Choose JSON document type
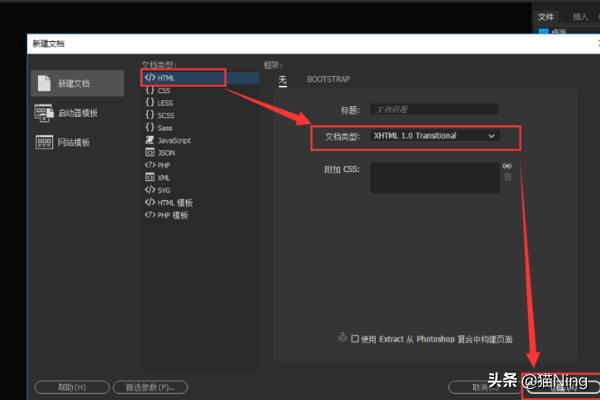Viewport: 600px width, 400px height. pyautogui.click(x=160, y=152)
